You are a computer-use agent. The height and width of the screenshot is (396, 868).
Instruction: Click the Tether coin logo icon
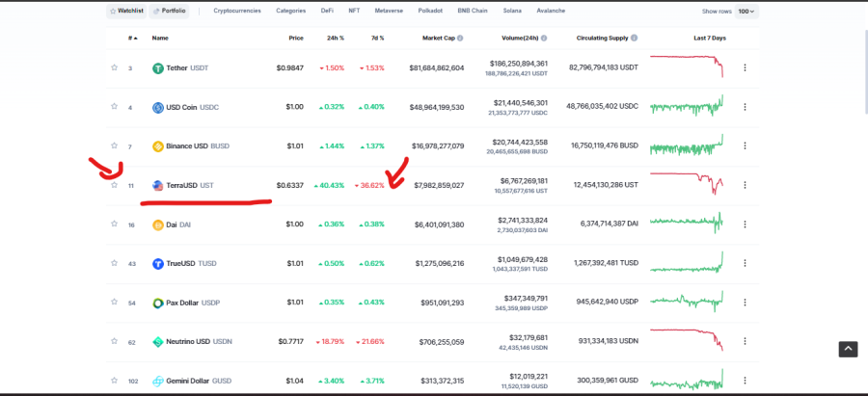click(x=158, y=68)
